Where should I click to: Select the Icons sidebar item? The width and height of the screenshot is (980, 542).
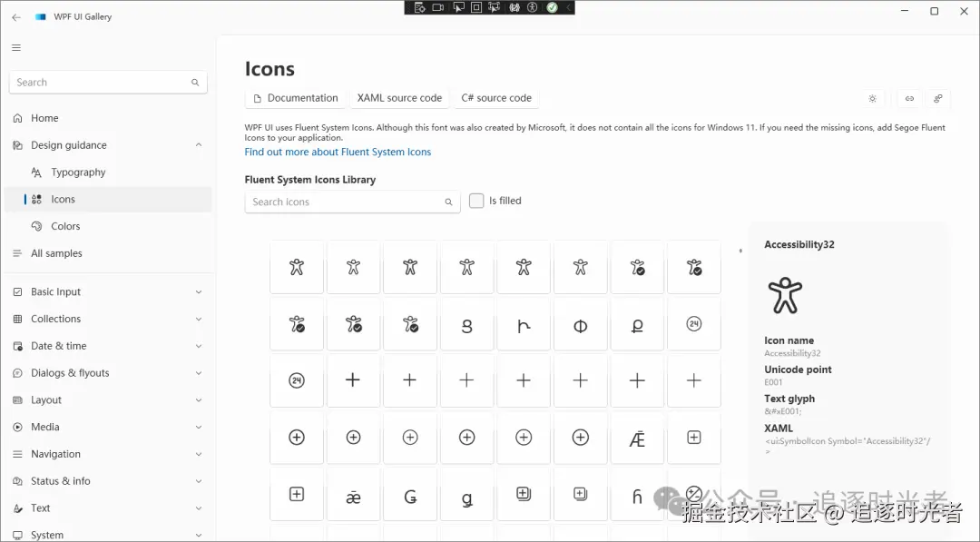[107, 200]
